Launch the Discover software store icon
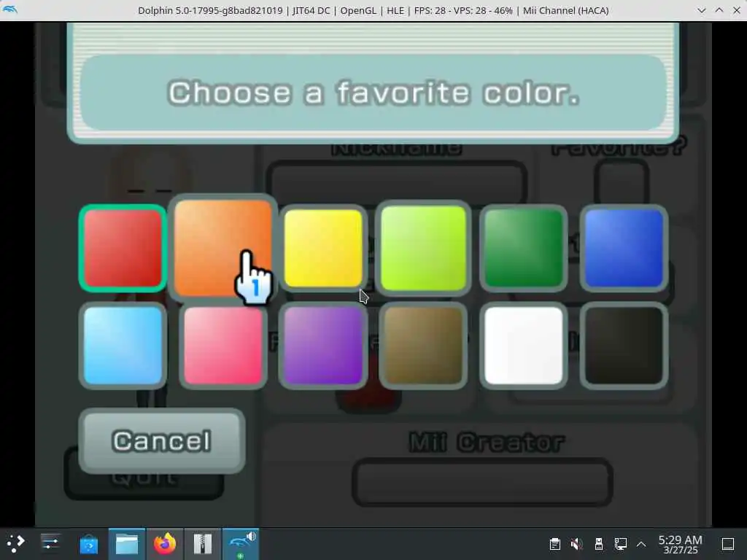This screenshot has height=560, width=747. click(88, 544)
